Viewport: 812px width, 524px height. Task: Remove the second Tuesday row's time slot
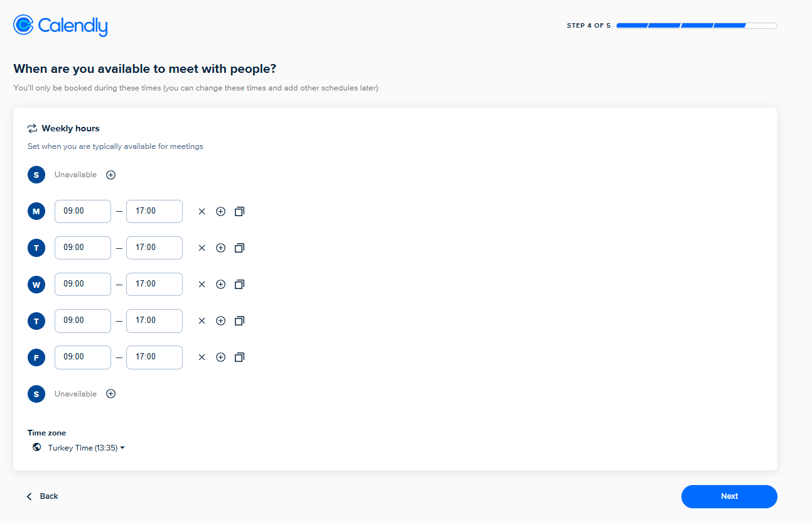(202, 321)
